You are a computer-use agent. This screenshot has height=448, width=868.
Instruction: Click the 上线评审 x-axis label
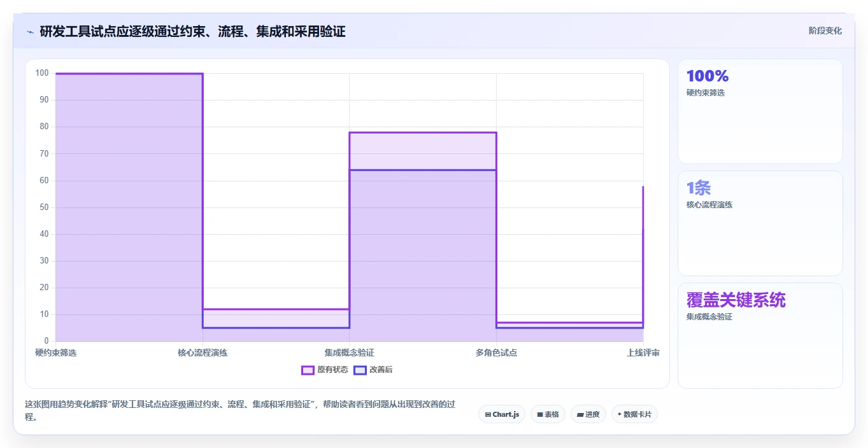(643, 353)
